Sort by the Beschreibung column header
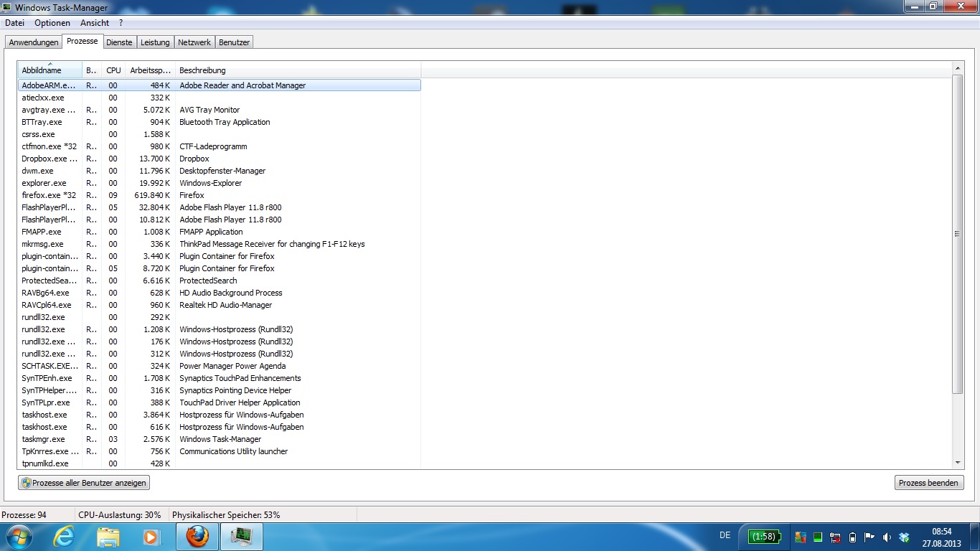Image resolution: width=980 pixels, height=551 pixels. (x=298, y=70)
